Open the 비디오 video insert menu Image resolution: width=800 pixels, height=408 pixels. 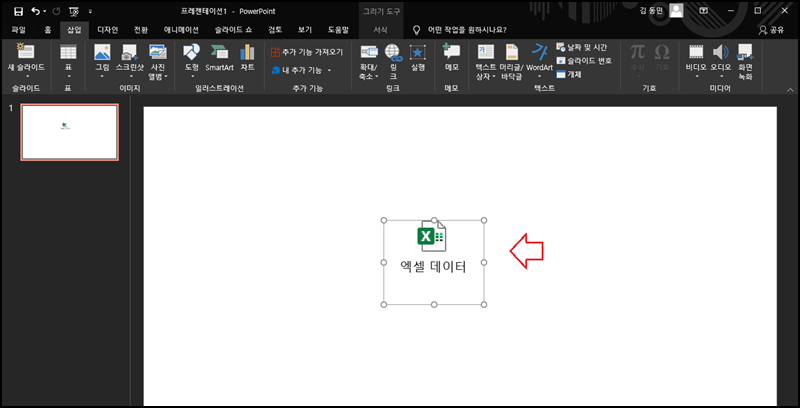tap(696, 61)
